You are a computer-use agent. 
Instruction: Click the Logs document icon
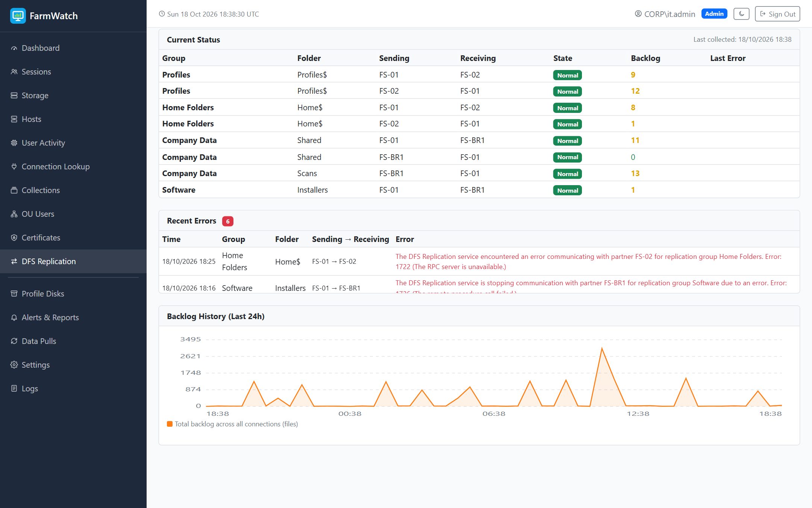coord(14,389)
